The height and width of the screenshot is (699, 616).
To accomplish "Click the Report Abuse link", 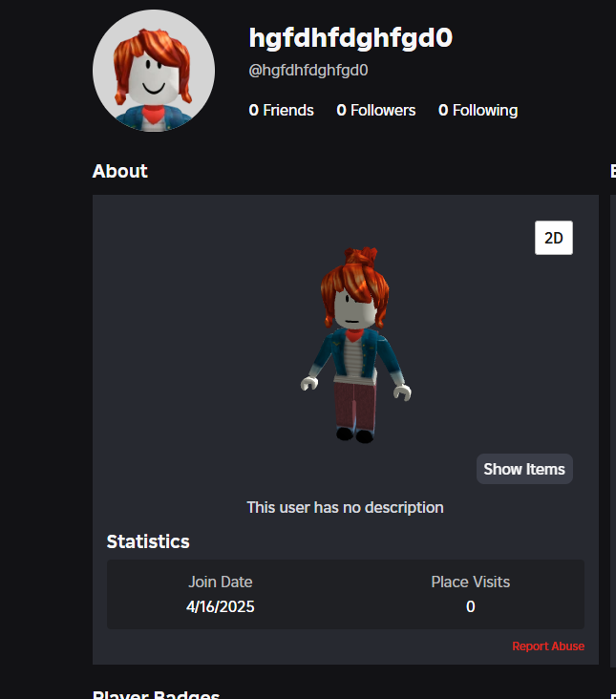I will pyautogui.click(x=548, y=646).
